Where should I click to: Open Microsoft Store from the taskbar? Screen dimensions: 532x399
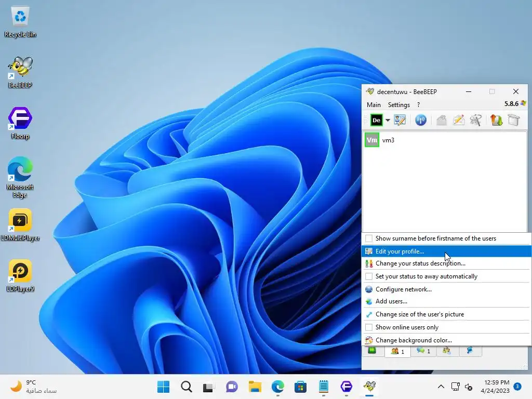click(x=300, y=387)
